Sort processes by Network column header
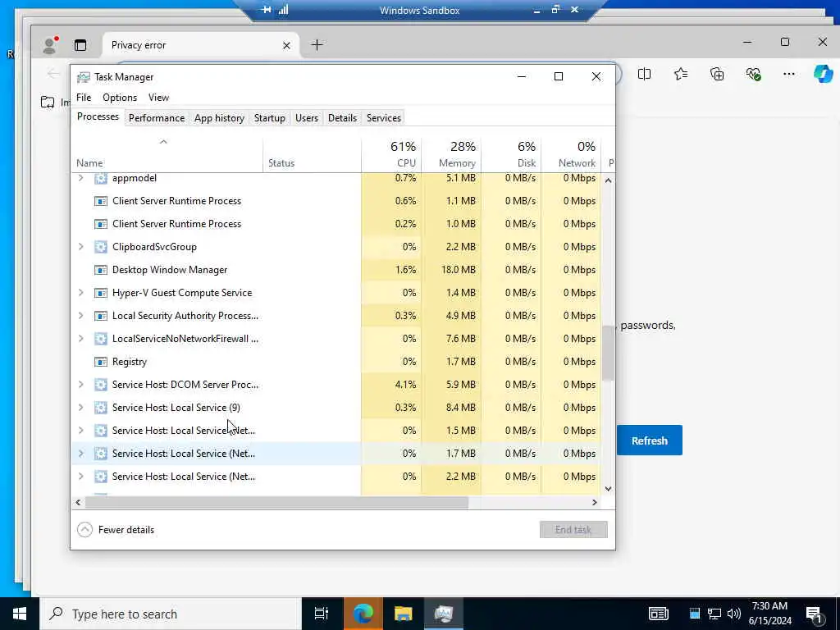The image size is (840, 630). pos(572,154)
